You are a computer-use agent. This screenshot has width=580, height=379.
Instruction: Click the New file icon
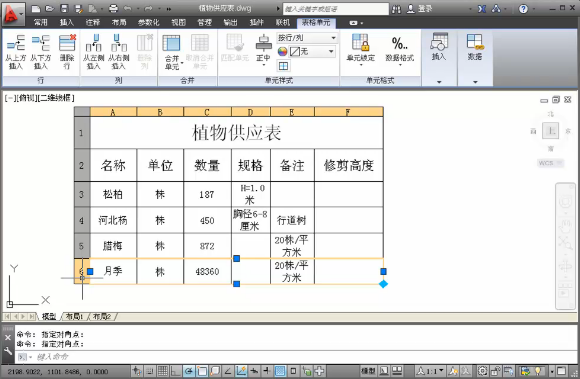(36, 9)
